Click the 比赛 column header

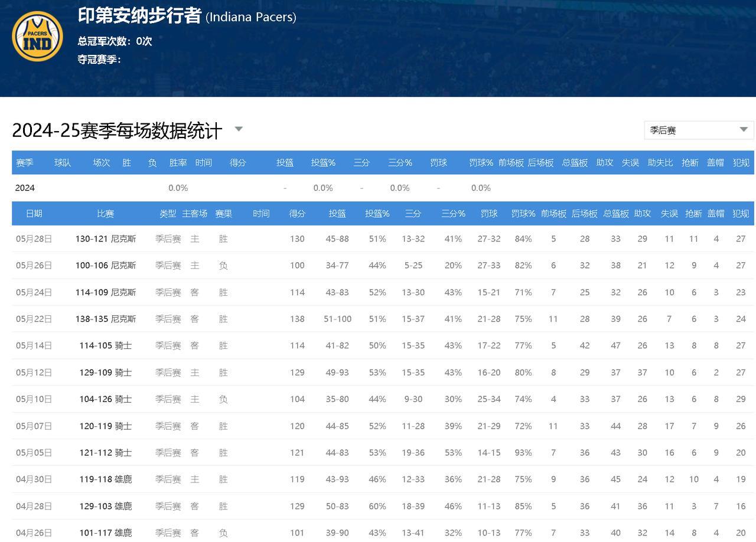tap(106, 213)
